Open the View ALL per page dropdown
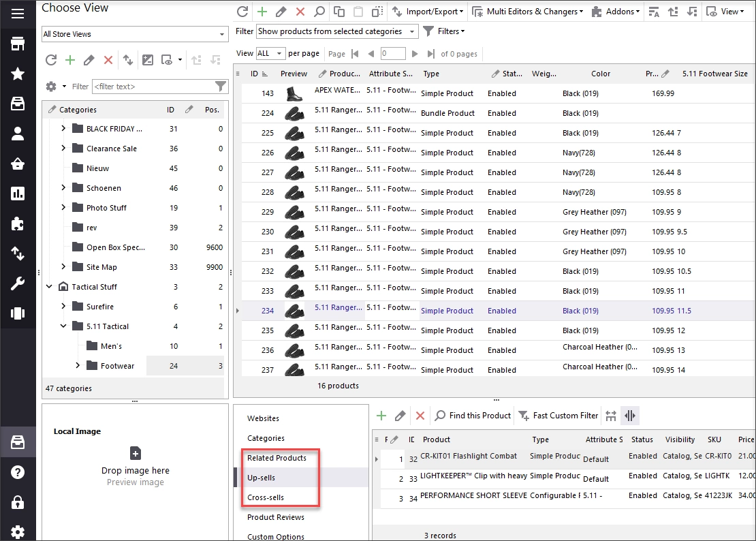756x541 pixels. (x=270, y=54)
